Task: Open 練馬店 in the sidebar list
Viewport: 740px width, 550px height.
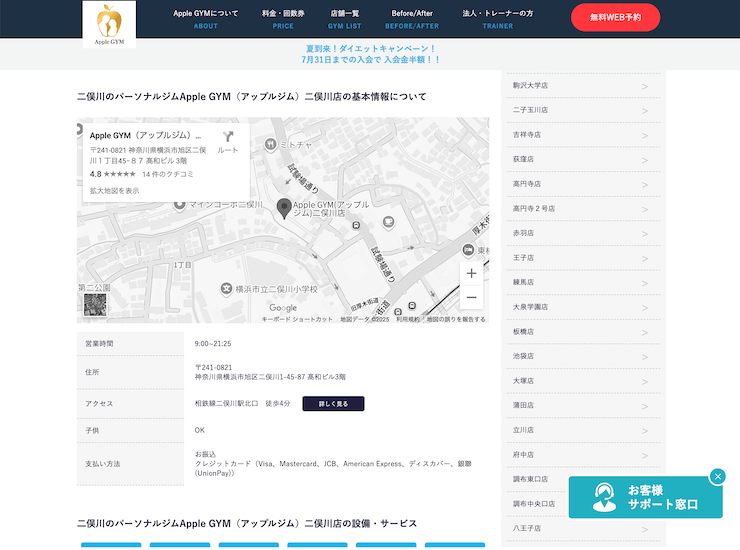Action: [583, 282]
